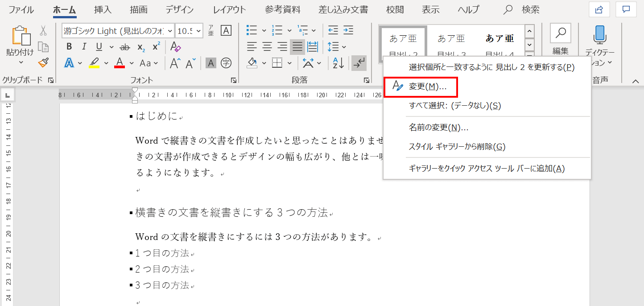Click the share icon at top right
Screen dimensions: 644x306
(599, 9)
